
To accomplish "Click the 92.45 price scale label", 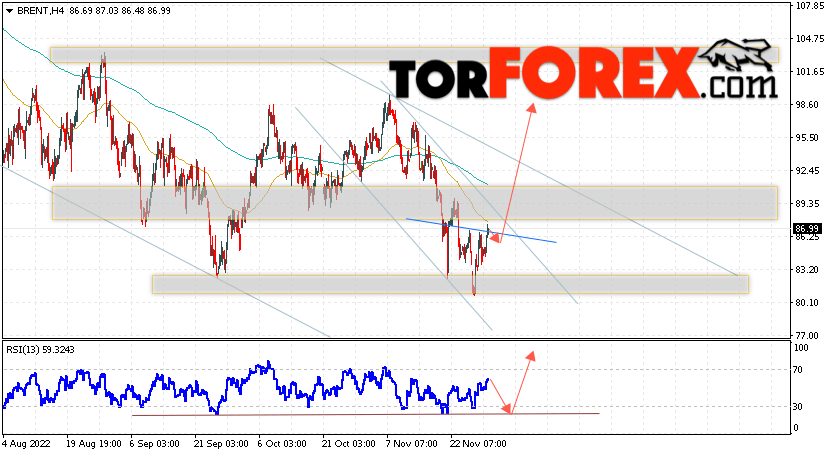I will point(808,170).
